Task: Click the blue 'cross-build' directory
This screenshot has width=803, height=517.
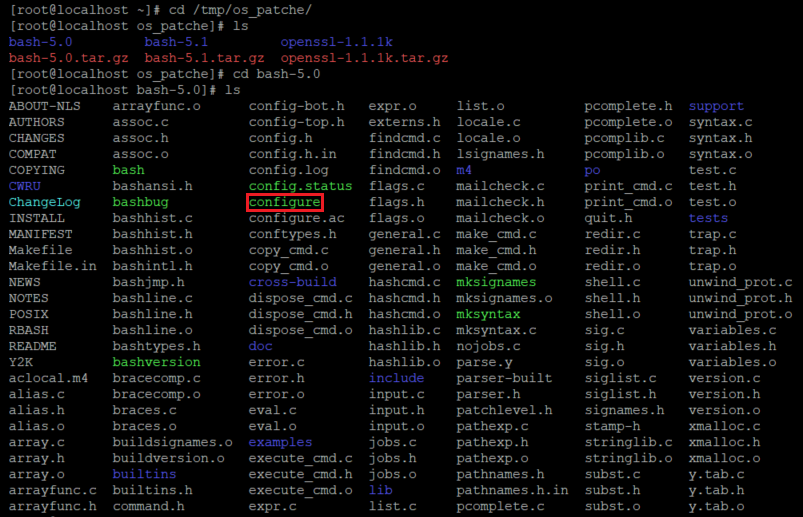Action: (x=292, y=282)
